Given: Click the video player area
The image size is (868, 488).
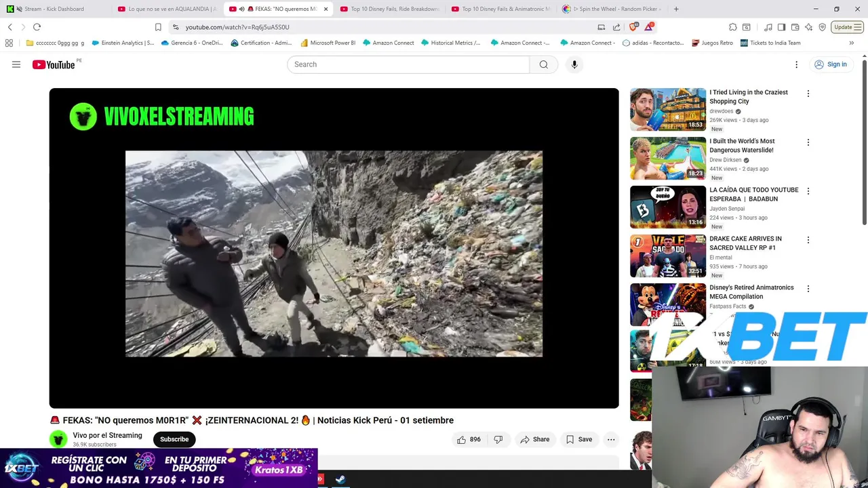Looking at the screenshot, I should click(x=334, y=248).
